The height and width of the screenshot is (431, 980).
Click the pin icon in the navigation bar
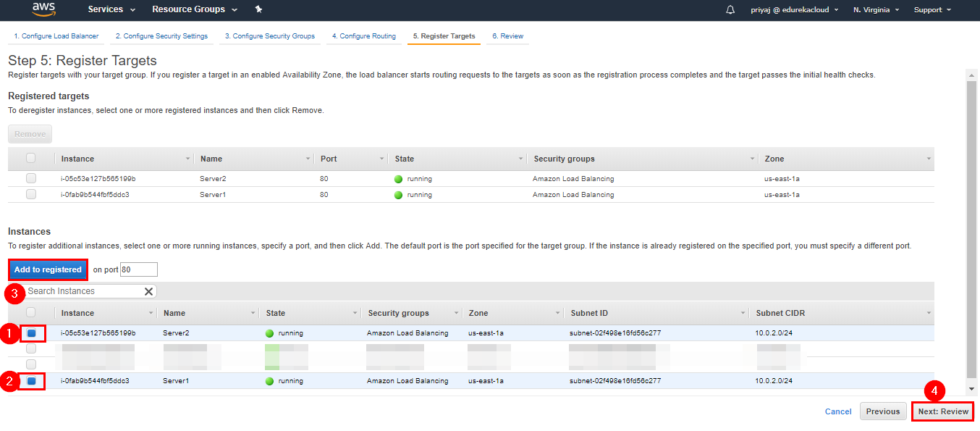pyautogui.click(x=258, y=9)
